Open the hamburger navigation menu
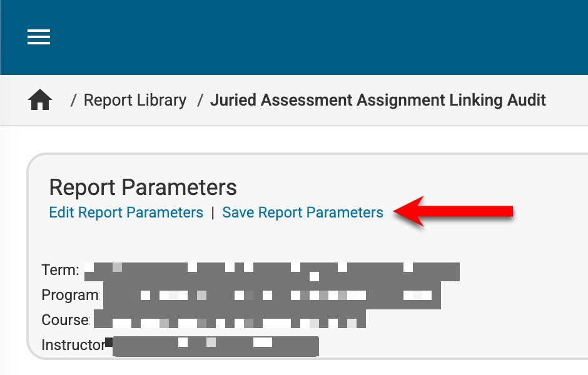The image size is (588, 375). click(39, 37)
